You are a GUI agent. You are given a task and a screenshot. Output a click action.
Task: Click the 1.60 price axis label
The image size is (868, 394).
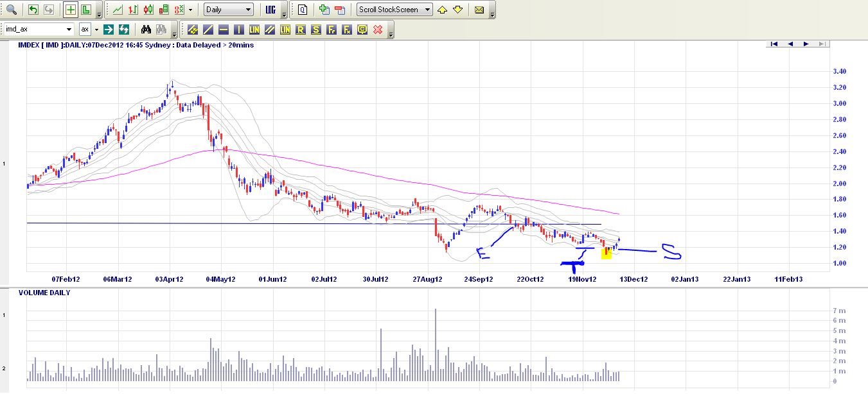(x=839, y=215)
